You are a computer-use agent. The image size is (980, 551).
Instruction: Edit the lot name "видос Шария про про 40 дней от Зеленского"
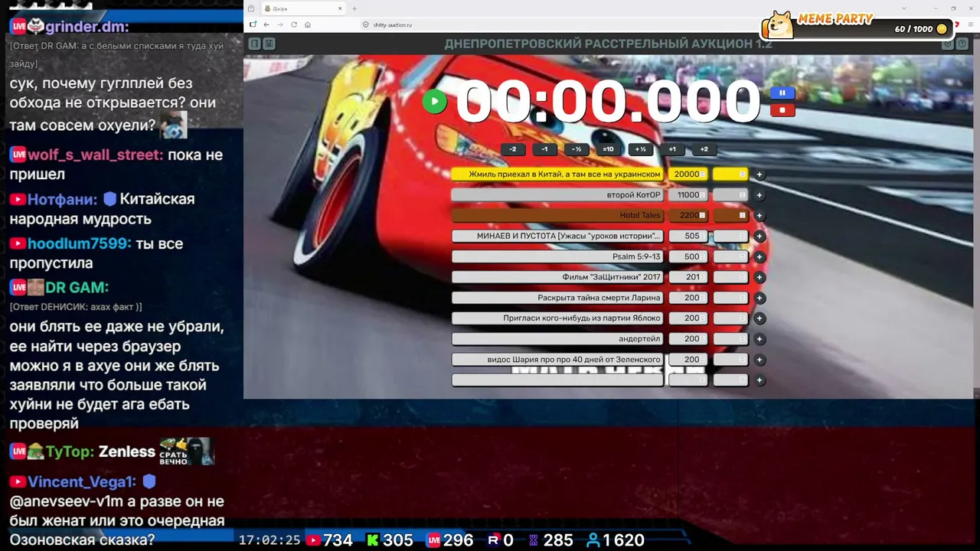coord(557,360)
